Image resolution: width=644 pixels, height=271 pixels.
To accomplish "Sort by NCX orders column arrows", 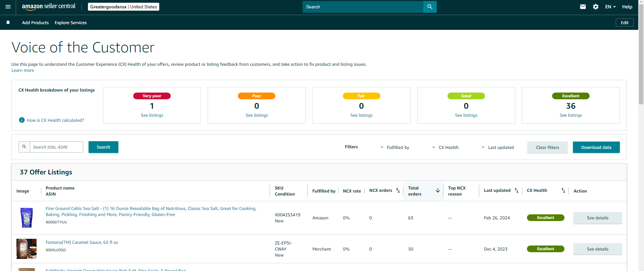I will 398,191.
